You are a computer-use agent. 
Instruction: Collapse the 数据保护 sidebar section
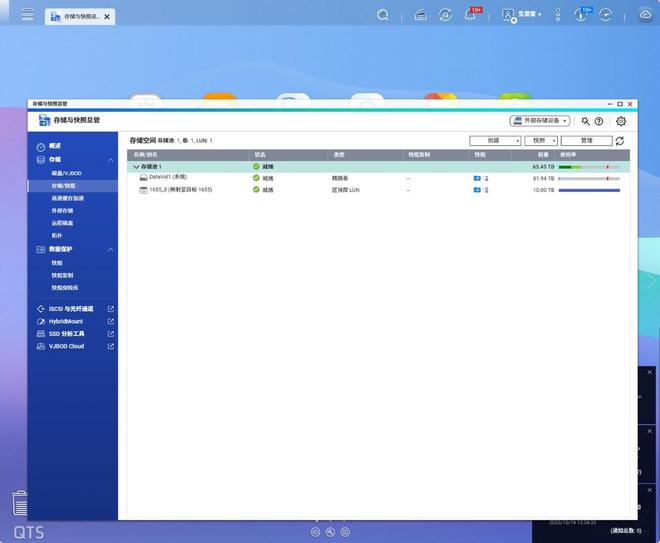110,249
